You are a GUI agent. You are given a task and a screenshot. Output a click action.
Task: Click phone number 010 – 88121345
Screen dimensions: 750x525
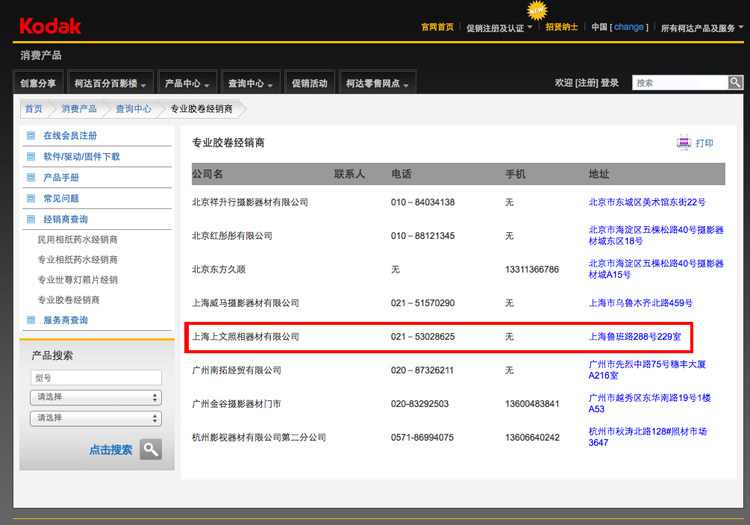click(423, 235)
